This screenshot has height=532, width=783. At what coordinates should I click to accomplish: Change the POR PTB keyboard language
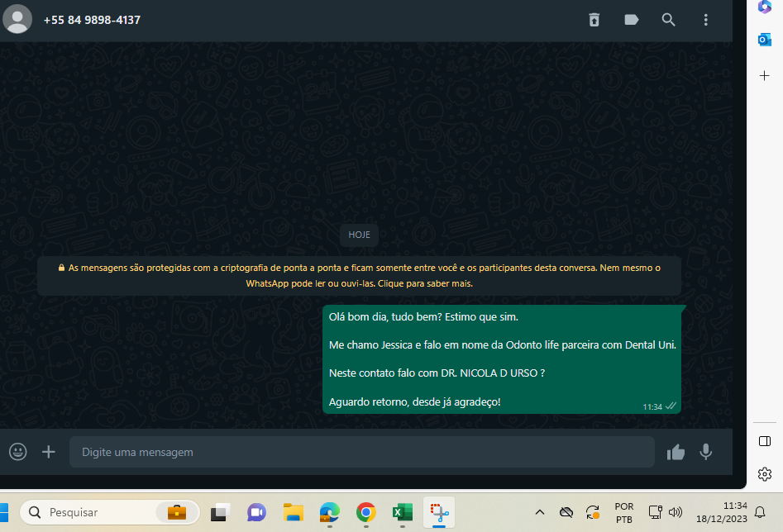tap(624, 512)
